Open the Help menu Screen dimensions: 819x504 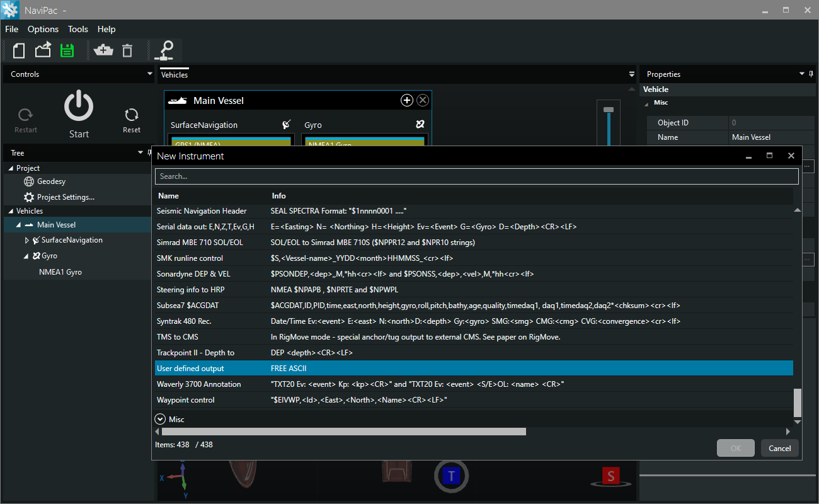click(x=106, y=29)
